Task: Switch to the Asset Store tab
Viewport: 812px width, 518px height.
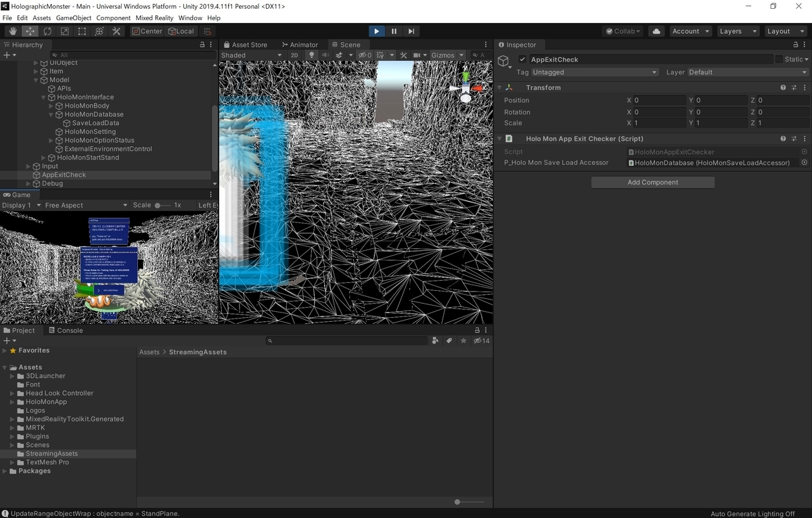Action: pos(245,45)
